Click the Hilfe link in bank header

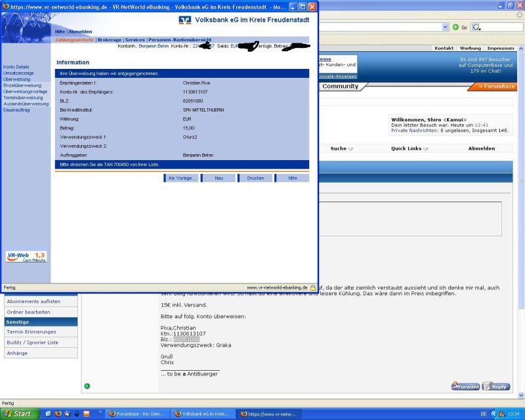[60, 31]
